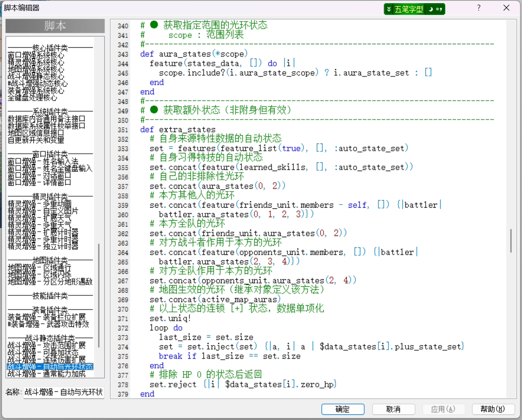Select script 装备增强 - 装备栏位扩展
Screen dimensions: 522x420
[x=46, y=317]
